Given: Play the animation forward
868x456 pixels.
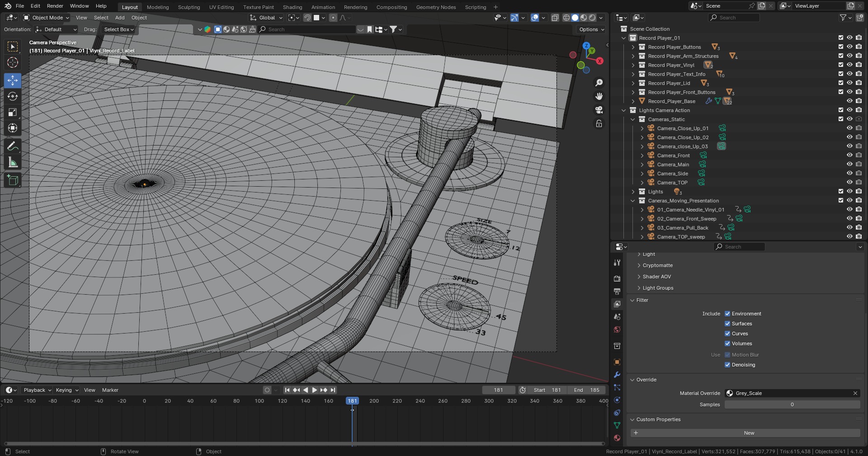Looking at the screenshot, I should pos(315,390).
